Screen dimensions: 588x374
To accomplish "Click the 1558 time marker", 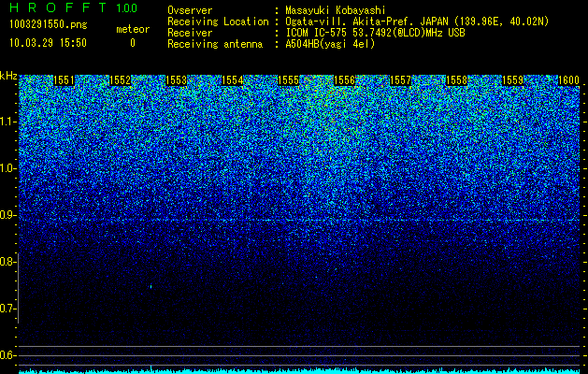I will pos(457,80).
